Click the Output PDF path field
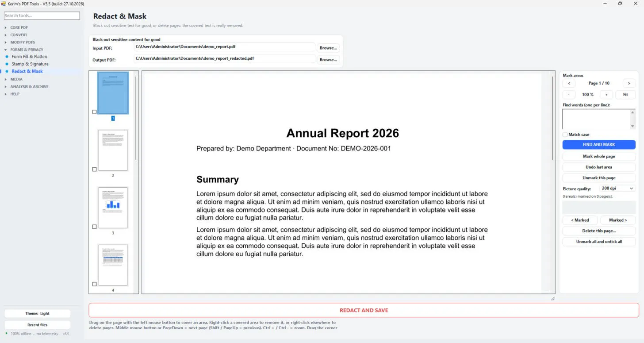 (x=225, y=58)
